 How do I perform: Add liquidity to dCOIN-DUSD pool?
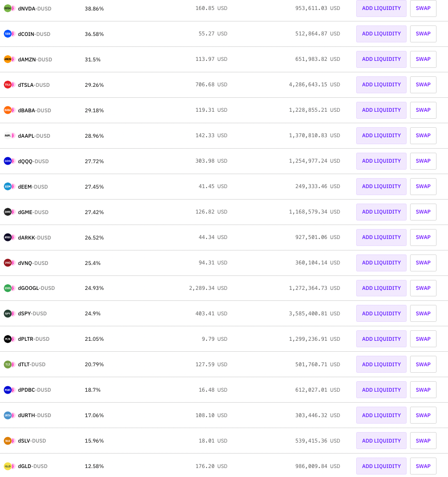pyautogui.click(x=381, y=34)
